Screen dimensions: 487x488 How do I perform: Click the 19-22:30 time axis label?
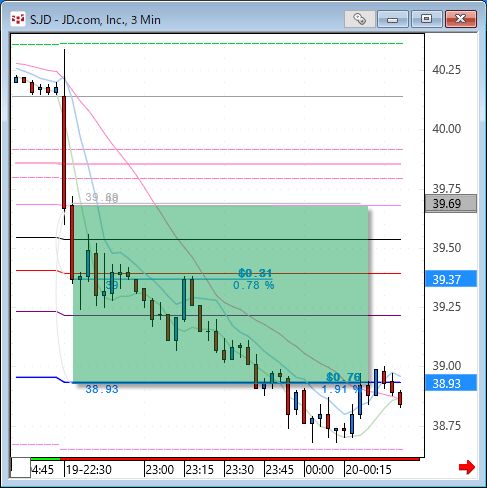point(89,470)
